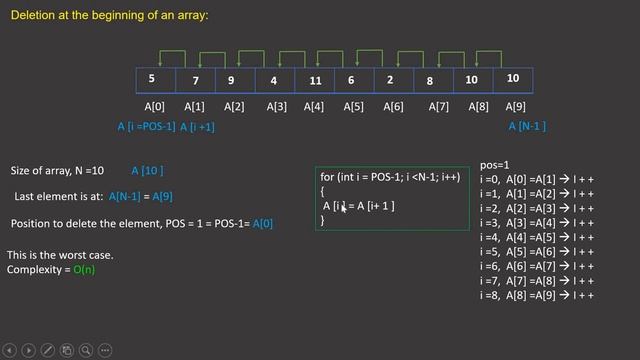The height and width of the screenshot is (360, 640).
Task: Advance to next slide arrow
Action: (x=29, y=350)
